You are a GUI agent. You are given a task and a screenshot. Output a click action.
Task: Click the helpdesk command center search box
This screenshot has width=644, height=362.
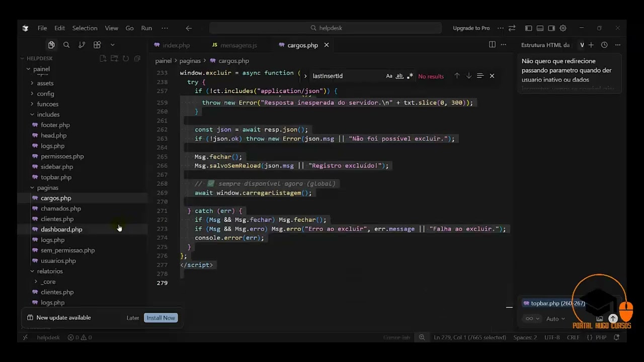[326, 28]
